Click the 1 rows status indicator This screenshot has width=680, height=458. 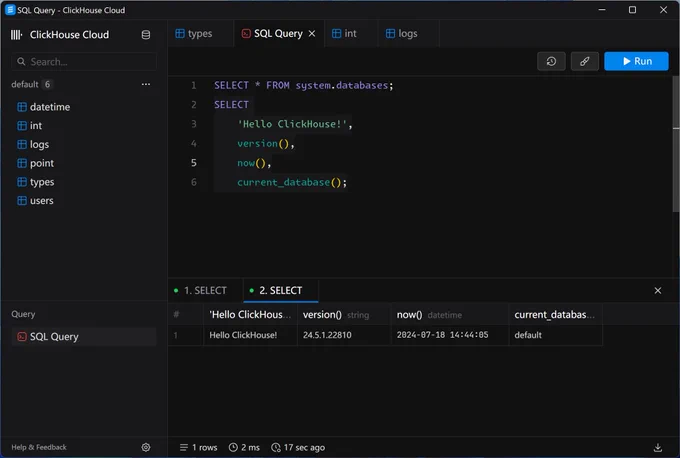[199, 447]
